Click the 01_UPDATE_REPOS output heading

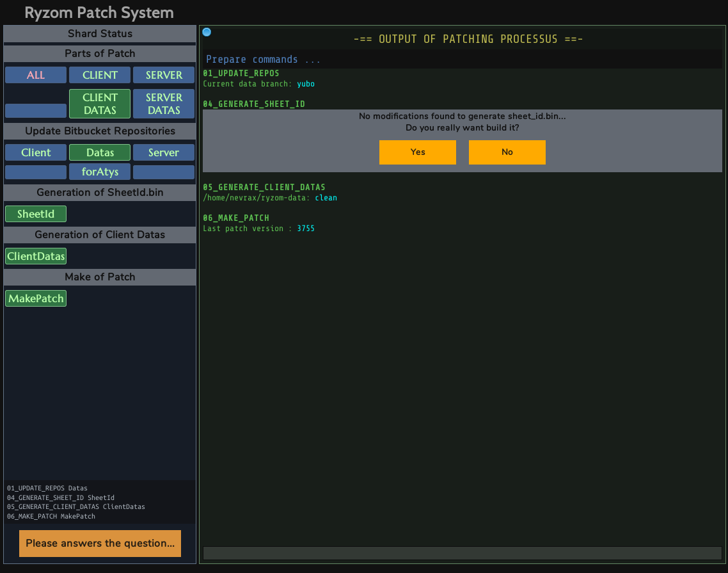coord(241,74)
